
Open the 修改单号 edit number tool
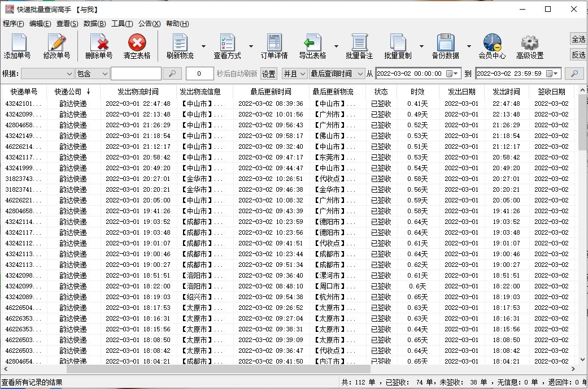coord(56,46)
